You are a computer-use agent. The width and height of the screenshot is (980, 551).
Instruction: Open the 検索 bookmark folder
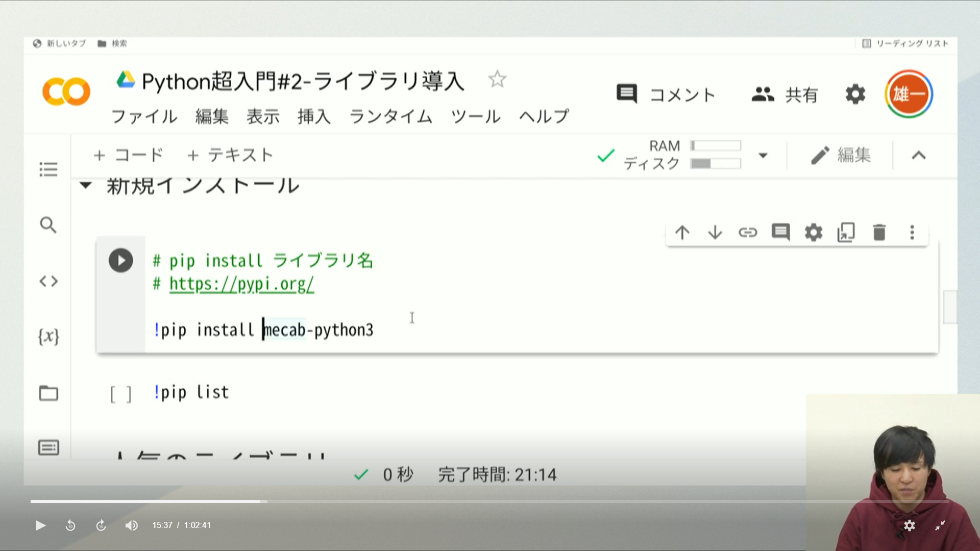click(112, 43)
